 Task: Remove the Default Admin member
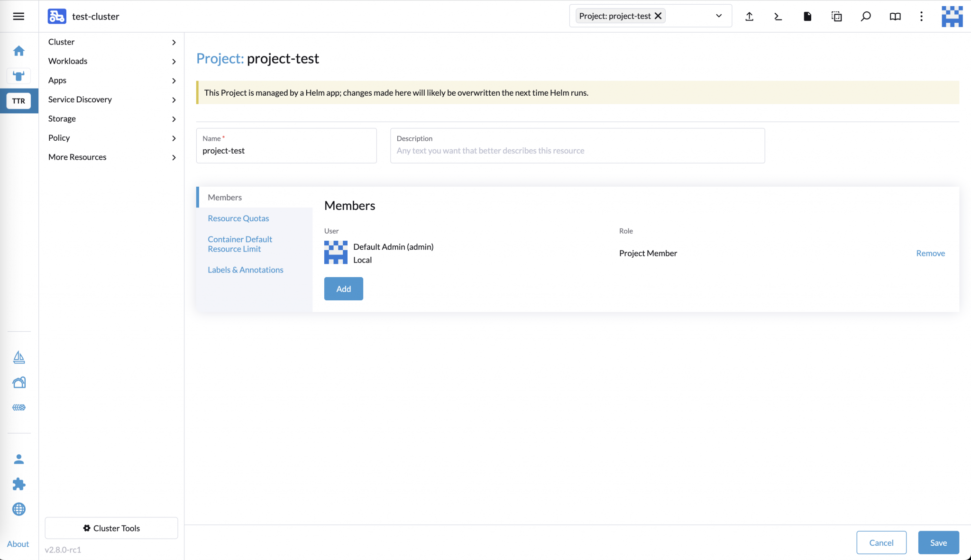[930, 253]
